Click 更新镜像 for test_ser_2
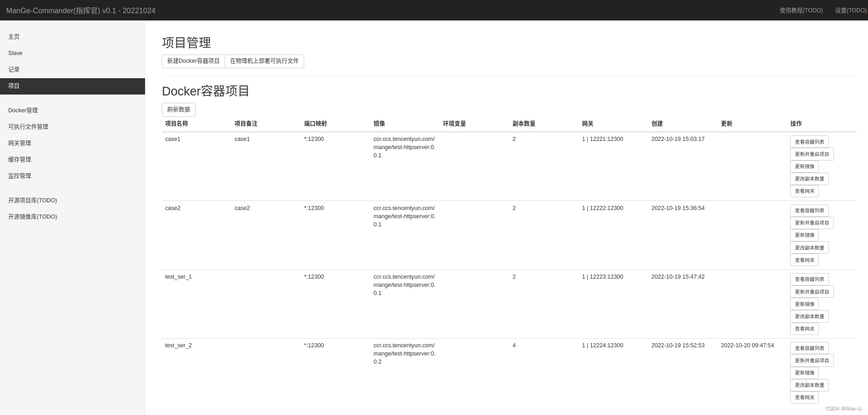The image size is (868, 415). click(804, 373)
